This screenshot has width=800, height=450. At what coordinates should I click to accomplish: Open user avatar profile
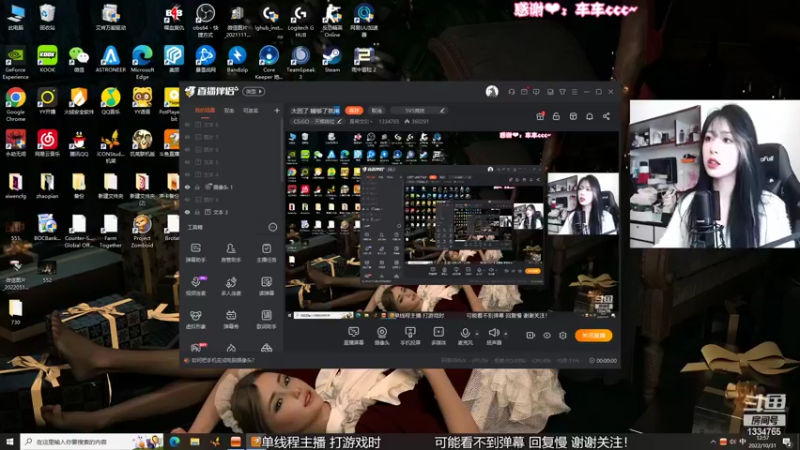492,91
